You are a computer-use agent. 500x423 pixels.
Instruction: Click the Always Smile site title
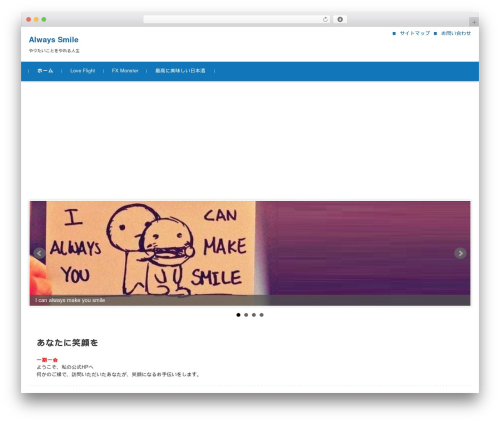coord(54,40)
